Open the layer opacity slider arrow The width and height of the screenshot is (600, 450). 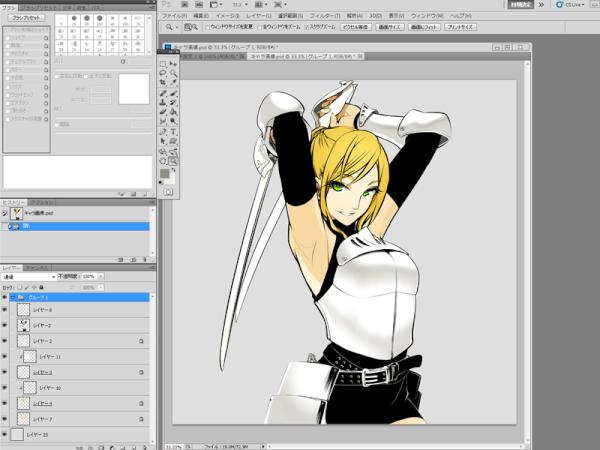[x=101, y=276]
